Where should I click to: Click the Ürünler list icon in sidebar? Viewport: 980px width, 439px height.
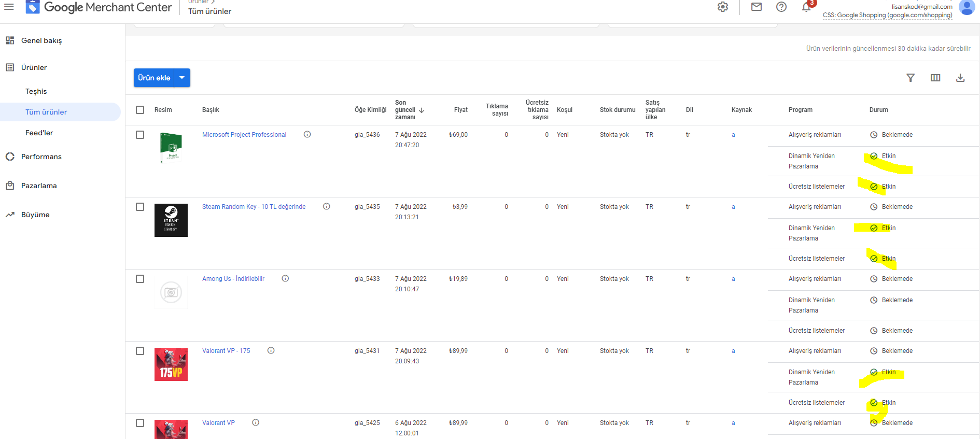(x=10, y=67)
